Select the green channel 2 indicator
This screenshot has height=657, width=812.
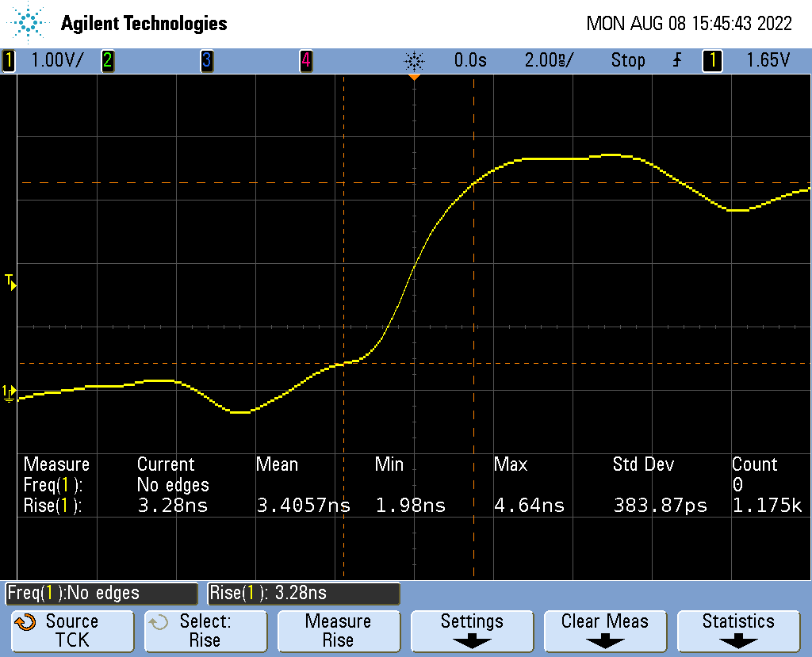pyautogui.click(x=107, y=60)
